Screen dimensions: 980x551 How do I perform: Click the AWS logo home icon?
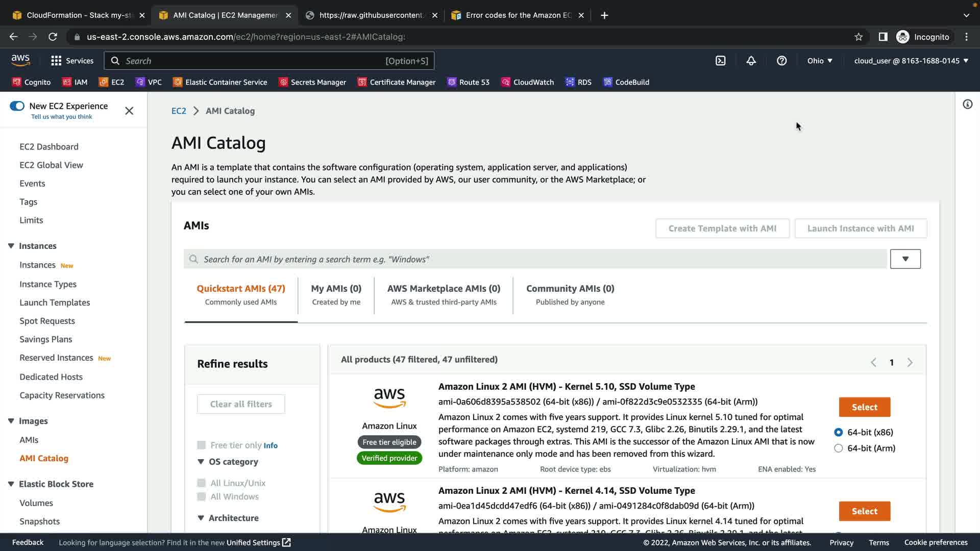[x=20, y=60]
